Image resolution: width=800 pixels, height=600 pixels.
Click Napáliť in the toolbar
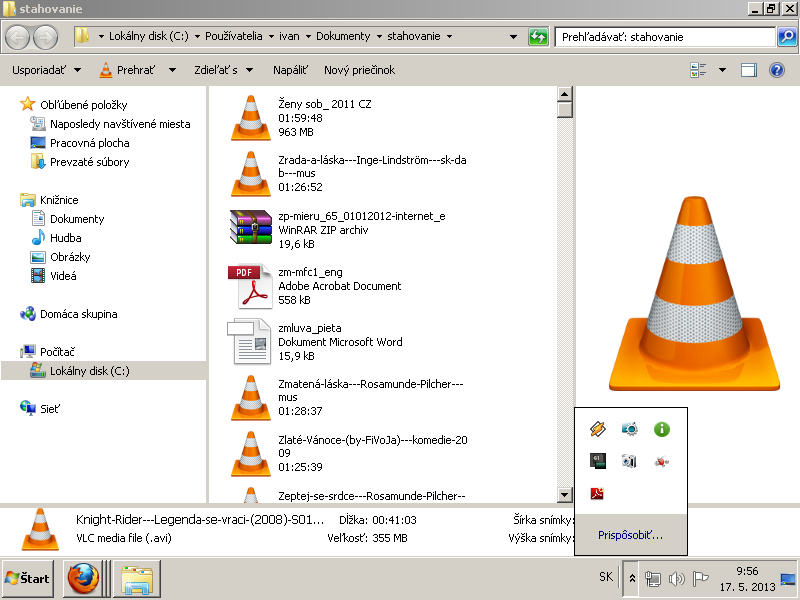(x=290, y=70)
